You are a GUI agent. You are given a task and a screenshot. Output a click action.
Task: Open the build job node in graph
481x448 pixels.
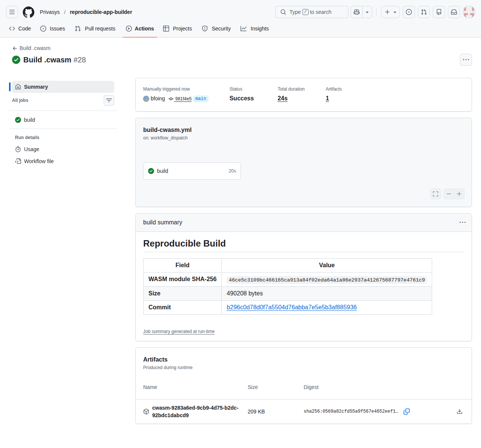click(x=192, y=171)
